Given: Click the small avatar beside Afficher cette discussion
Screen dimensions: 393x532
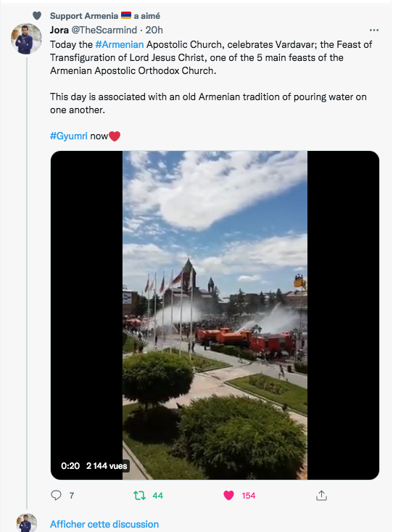Looking at the screenshot, I should point(26,523).
